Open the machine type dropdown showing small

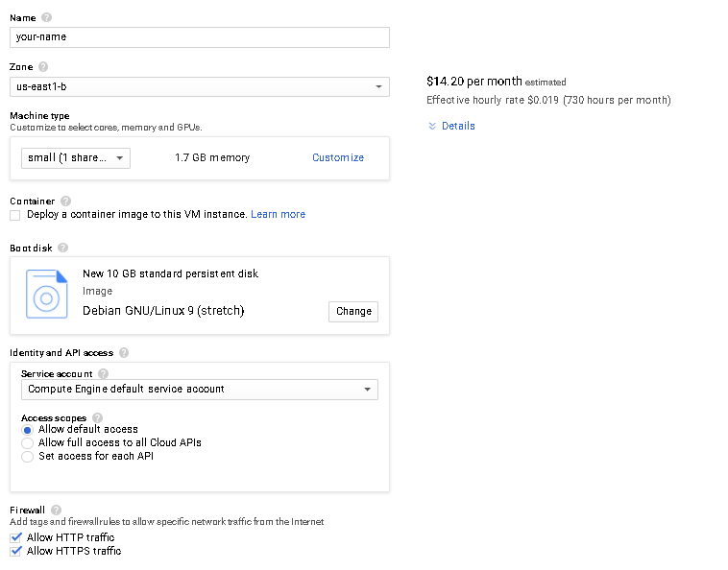coord(76,157)
